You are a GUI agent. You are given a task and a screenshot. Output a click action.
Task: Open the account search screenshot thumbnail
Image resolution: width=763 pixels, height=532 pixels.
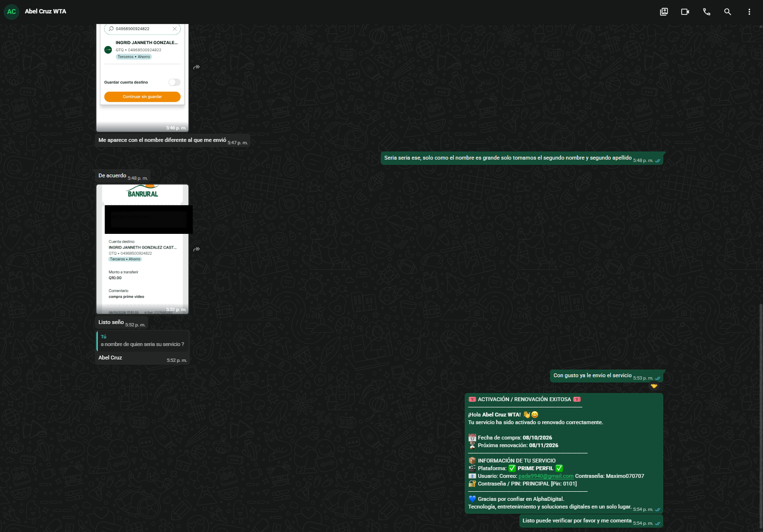click(142, 78)
